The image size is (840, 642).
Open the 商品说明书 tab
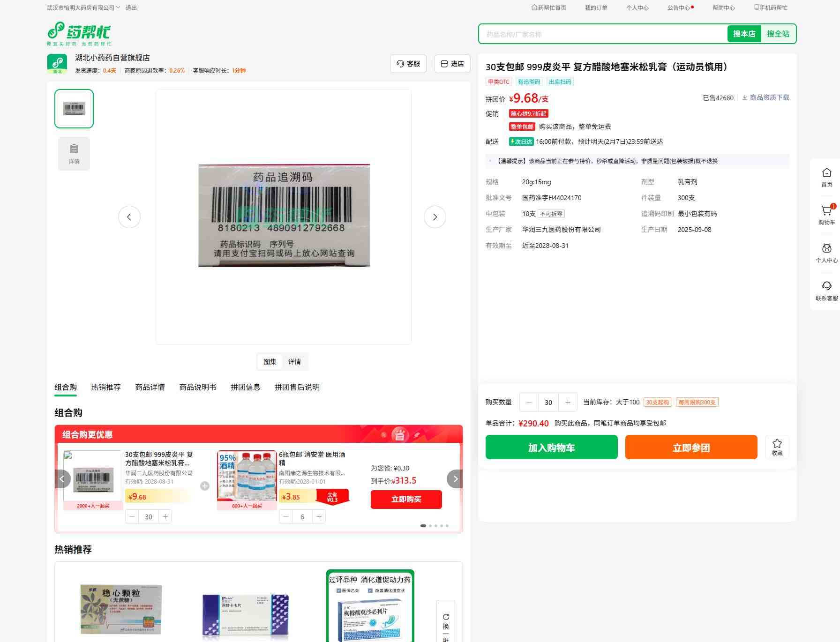pos(198,387)
